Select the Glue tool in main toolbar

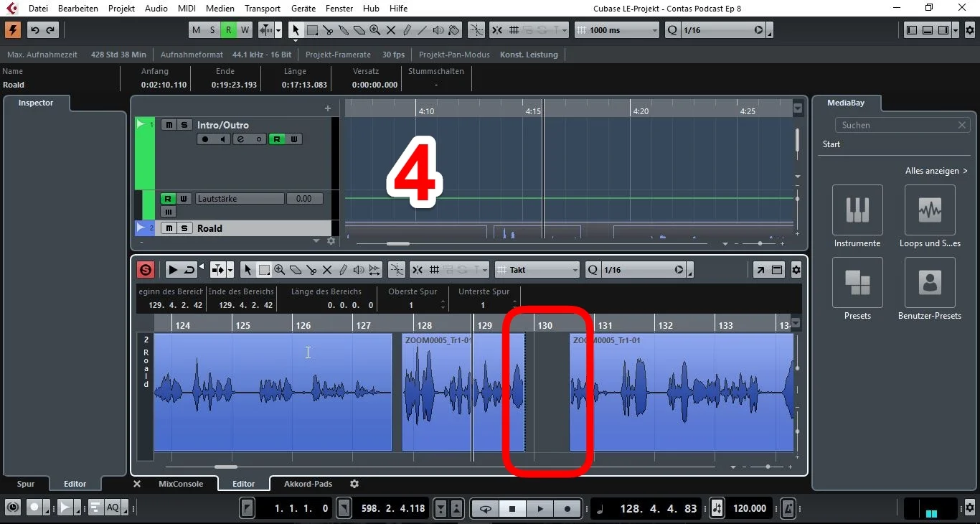(344, 30)
